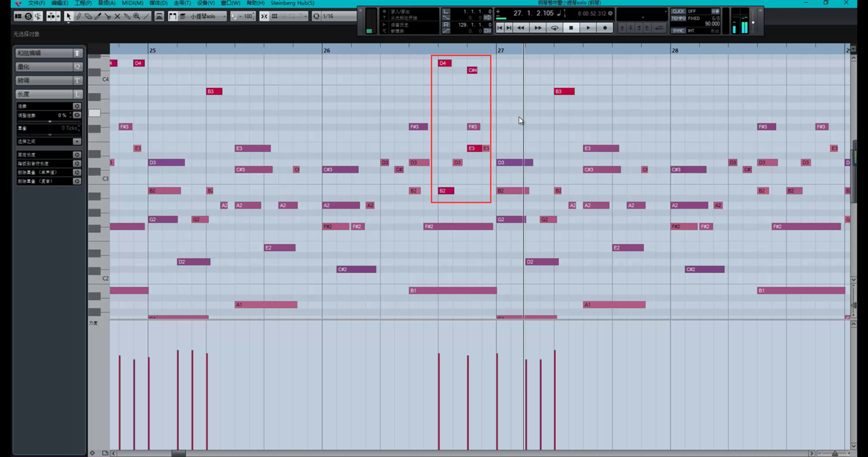Open the 小提琴solo part dropdown
This screenshot has width=868, height=457.
pyautogui.click(x=208, y=16)
